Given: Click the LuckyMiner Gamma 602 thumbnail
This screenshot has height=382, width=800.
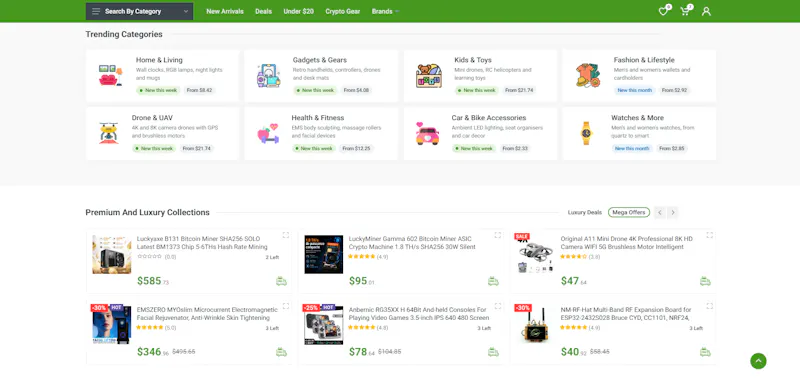Looking at the screenshot, I should (x=323, y=254).
